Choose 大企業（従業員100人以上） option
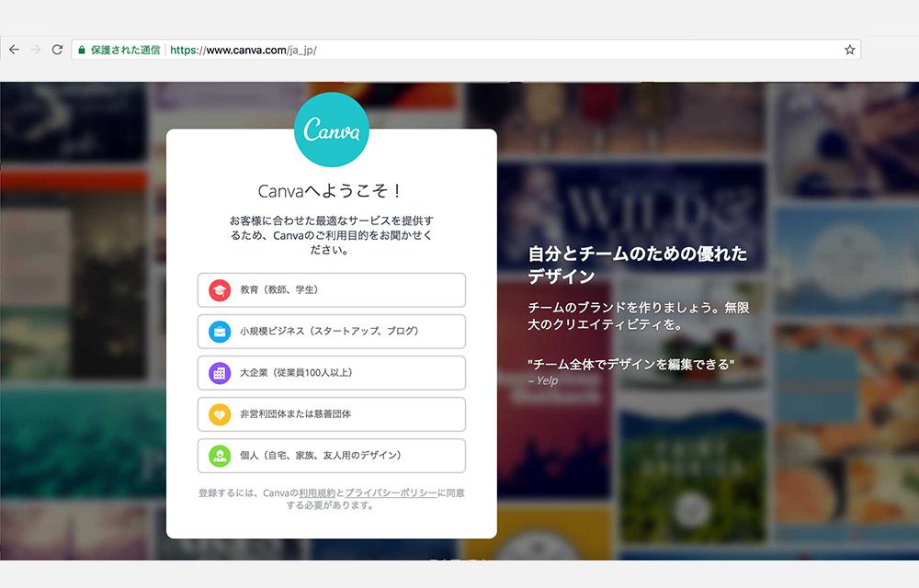Image resolution: width=919 pixels, height=588 pixels. click(x=332, y=373)
